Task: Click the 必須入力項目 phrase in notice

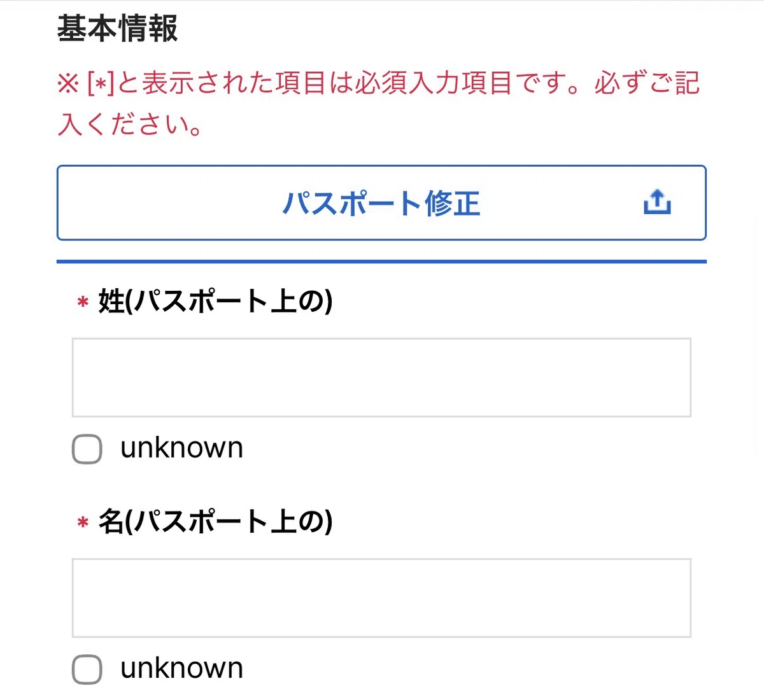Action: [434, 83]
